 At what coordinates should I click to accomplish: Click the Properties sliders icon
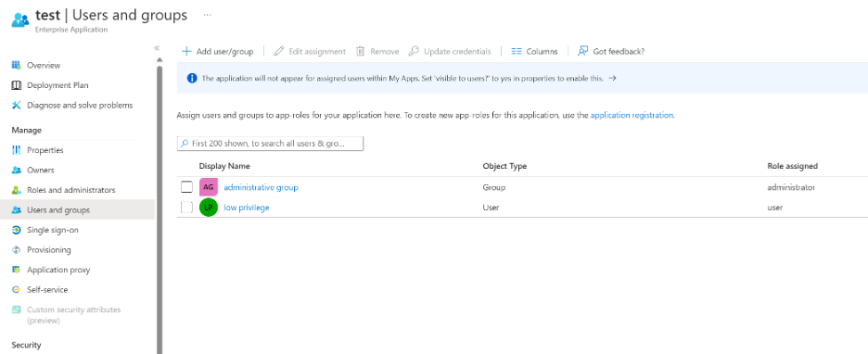(x=16, y=150)
